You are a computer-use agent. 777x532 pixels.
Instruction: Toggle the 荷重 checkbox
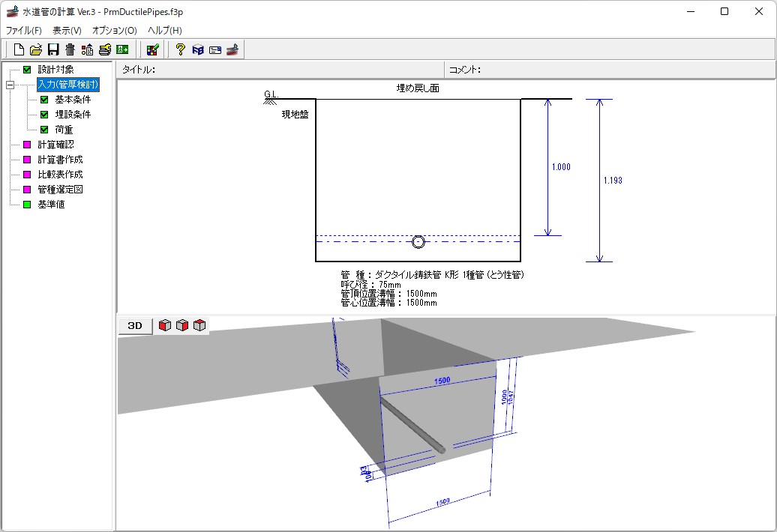pyautogui.click(x=44, y=130)
